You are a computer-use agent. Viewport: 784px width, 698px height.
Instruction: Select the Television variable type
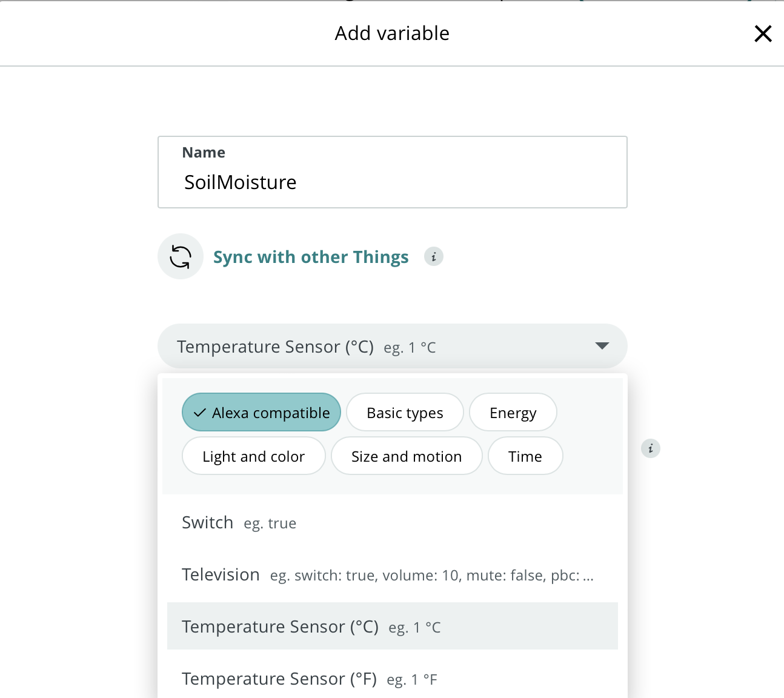tap(221, 575)
